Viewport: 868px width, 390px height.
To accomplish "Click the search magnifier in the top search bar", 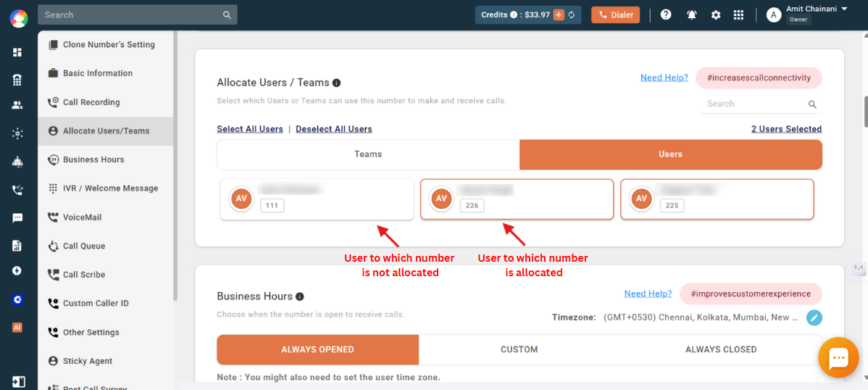I will click(x=227, y=15).
